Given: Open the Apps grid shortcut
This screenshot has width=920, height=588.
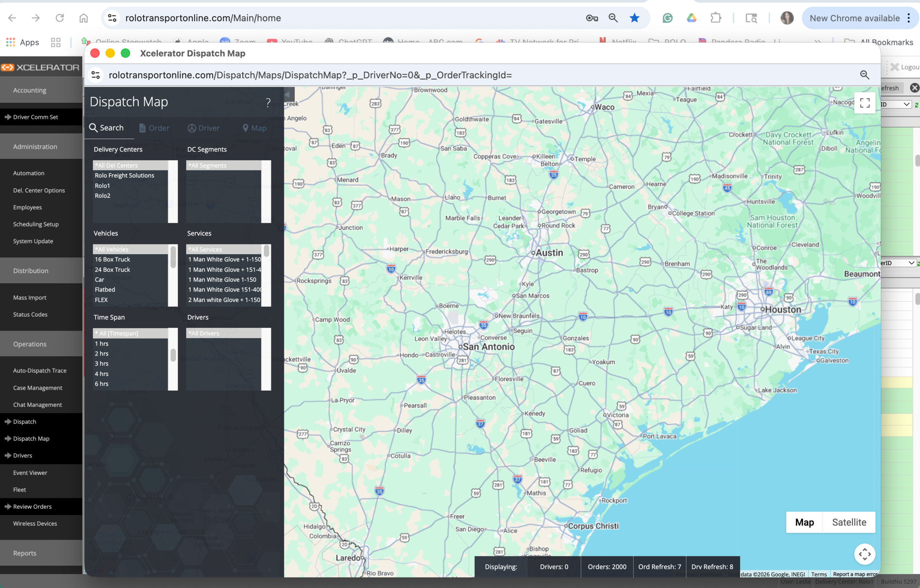Looking at the screenshot, I should pyautogui.click(x=23, y=42).
